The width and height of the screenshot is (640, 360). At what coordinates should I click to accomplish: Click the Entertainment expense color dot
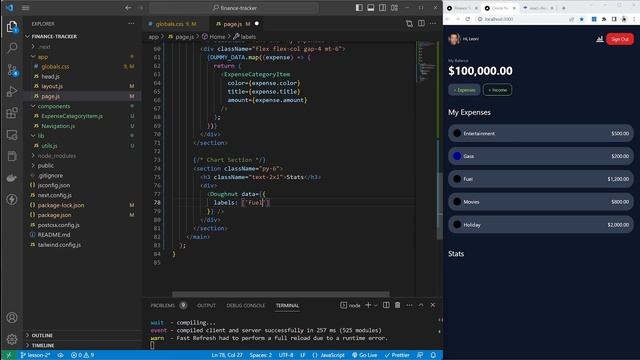(x=457, y=133)
